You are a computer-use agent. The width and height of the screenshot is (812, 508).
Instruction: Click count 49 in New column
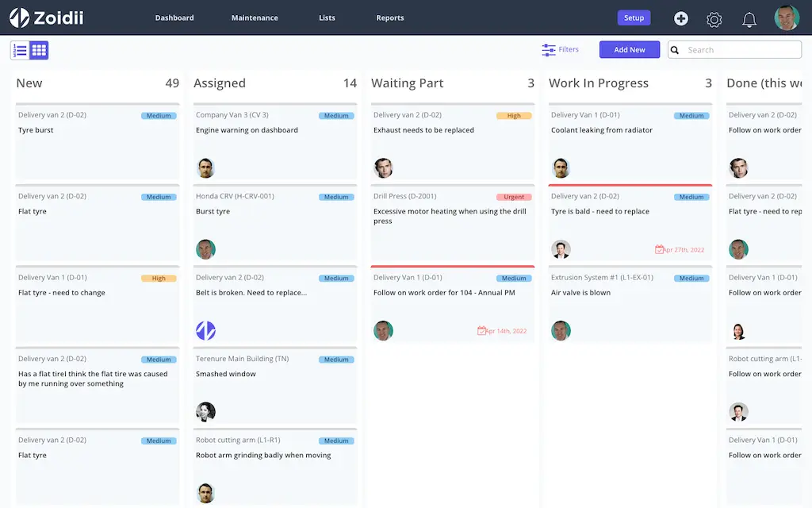[x=172, y=83]
